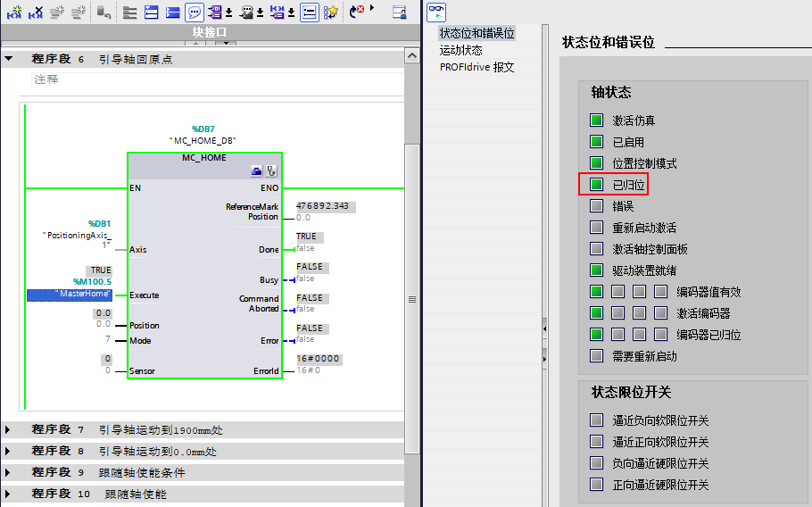812x507 pixels.
Task: Open MC_HOME diagnostics stethoscope icon
Action: coord(271,170)
